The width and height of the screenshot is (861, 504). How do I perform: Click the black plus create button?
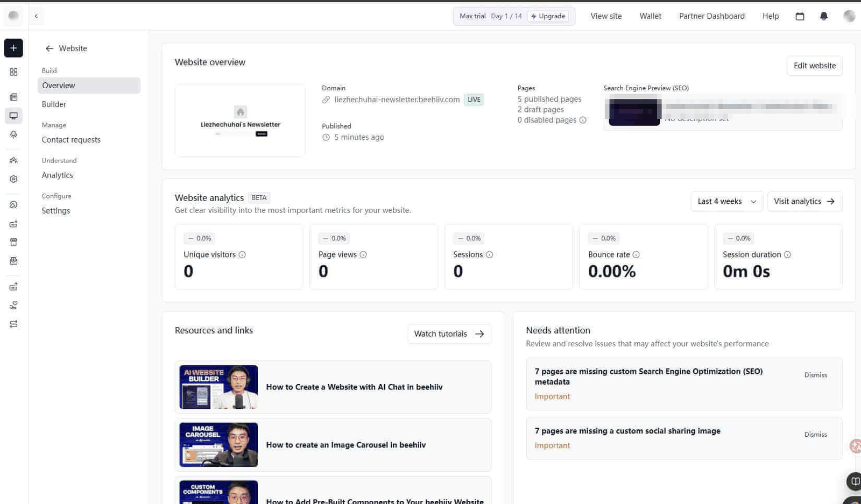click(13, 48)
